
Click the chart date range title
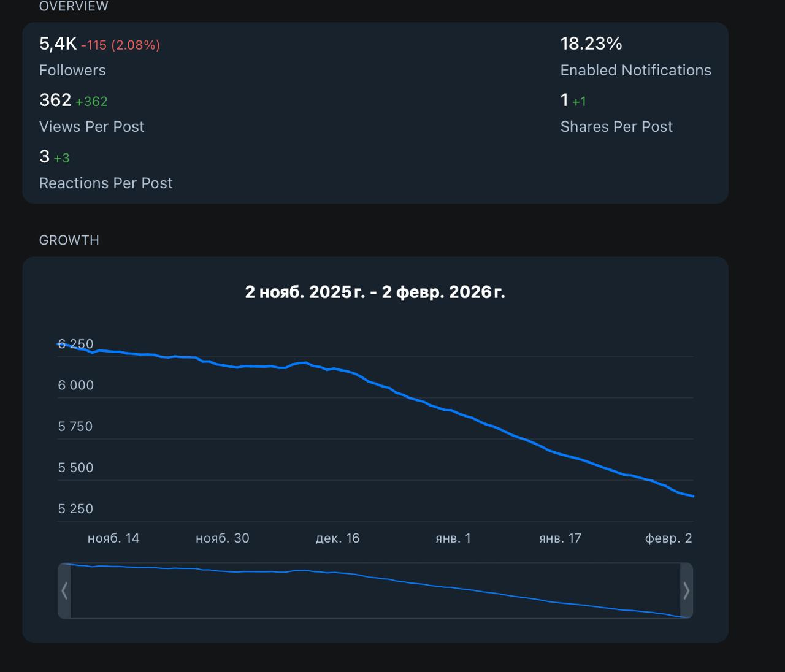pos(375,292)
